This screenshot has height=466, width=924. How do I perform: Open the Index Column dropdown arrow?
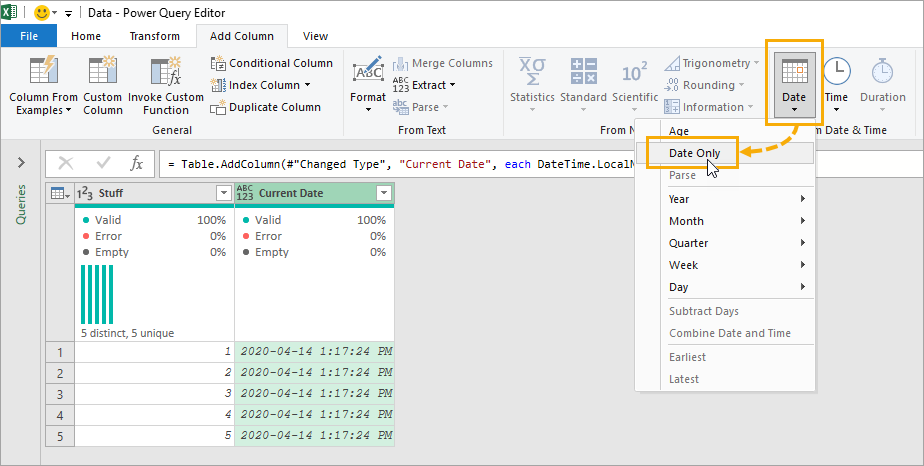click(307, 85)
